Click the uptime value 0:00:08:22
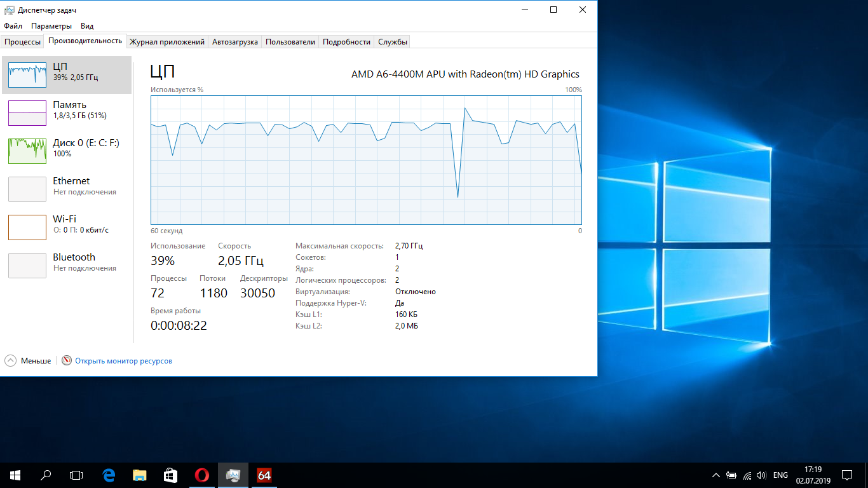The height and width of the screenshot is (488, 868). (x=179, y=325)
